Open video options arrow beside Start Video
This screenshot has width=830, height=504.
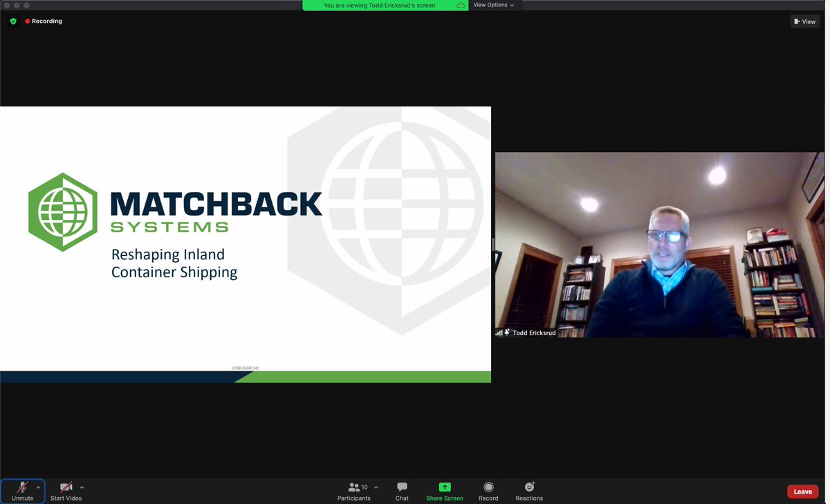pos(82,487)
